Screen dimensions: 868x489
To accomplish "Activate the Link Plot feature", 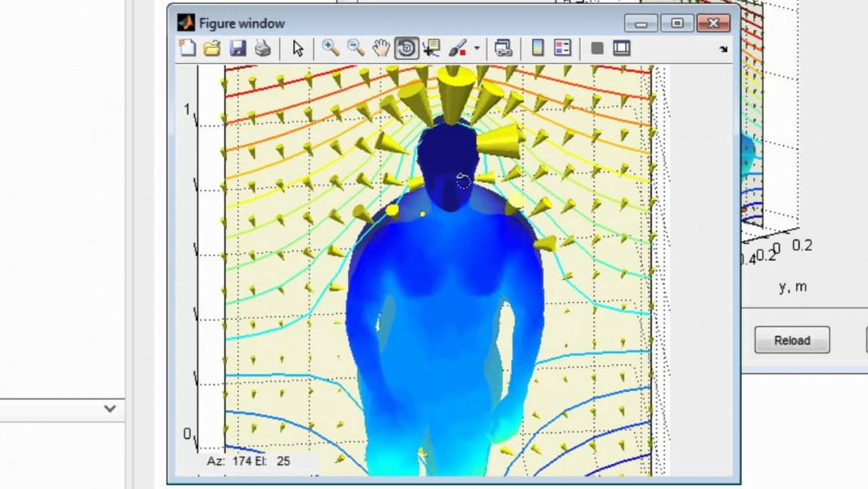I will (x=503, y=48).
